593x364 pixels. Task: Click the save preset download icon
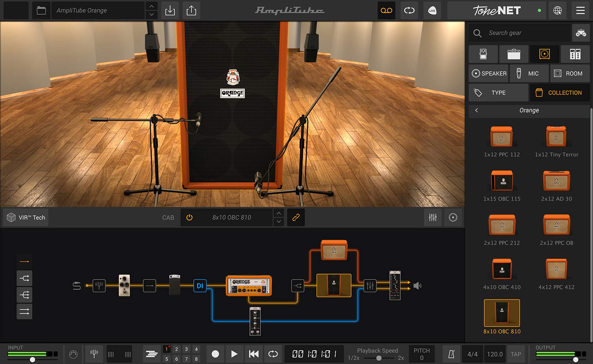[170, 11]
